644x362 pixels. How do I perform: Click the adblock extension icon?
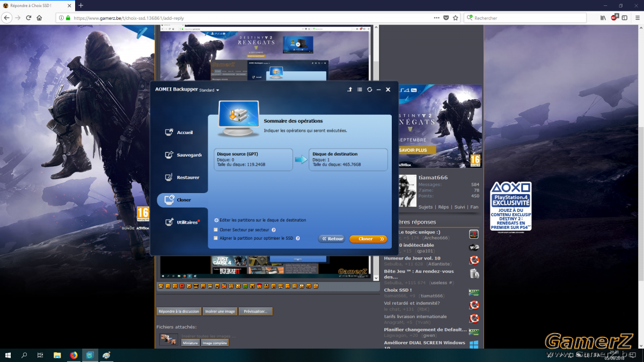(614, 18)
